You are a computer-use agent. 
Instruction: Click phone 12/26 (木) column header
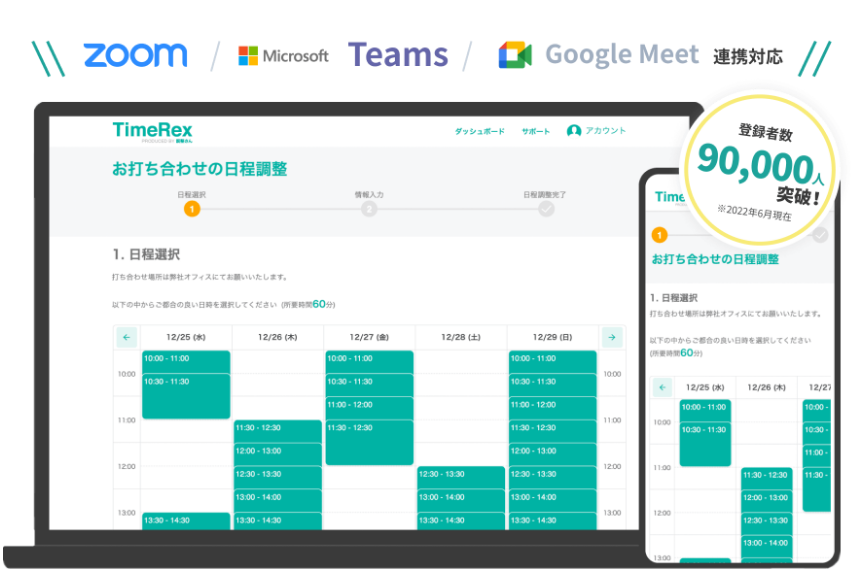766,388
